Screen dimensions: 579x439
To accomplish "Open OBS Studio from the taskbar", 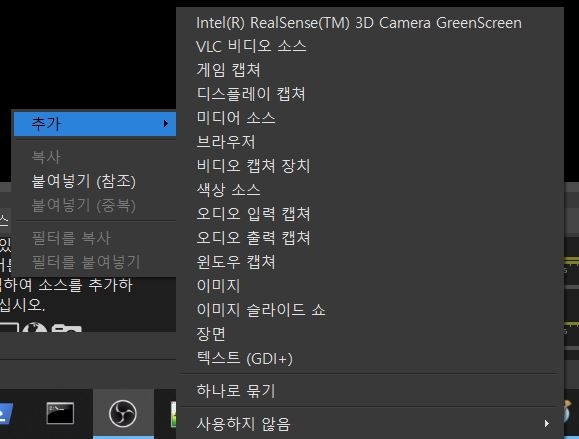I will (123, 414).
